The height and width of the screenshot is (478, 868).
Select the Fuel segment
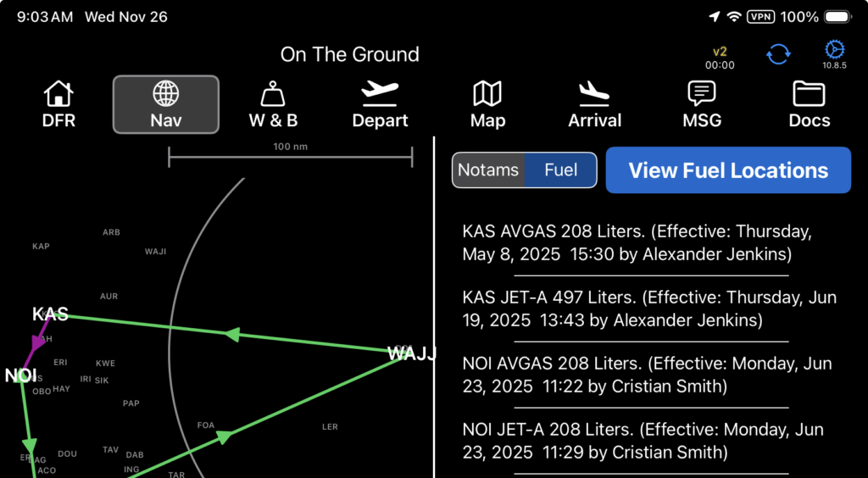tap(560, 170)
